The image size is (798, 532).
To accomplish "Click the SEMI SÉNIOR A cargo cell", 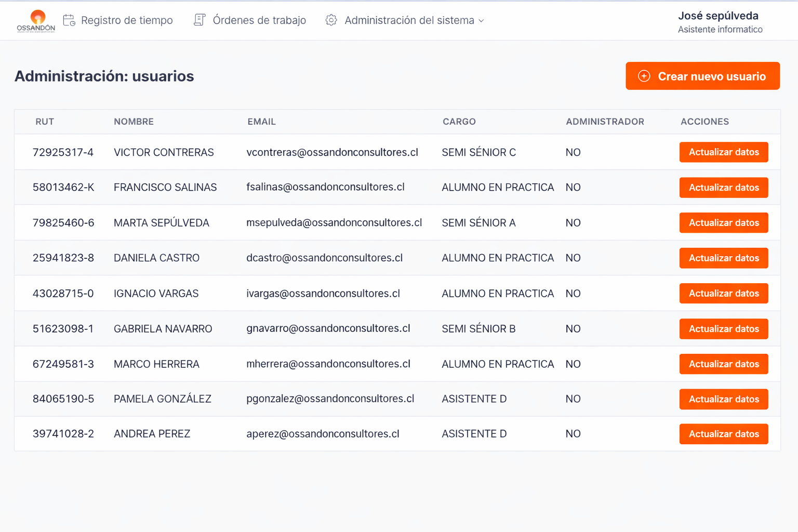I will [x=478, y=223].
